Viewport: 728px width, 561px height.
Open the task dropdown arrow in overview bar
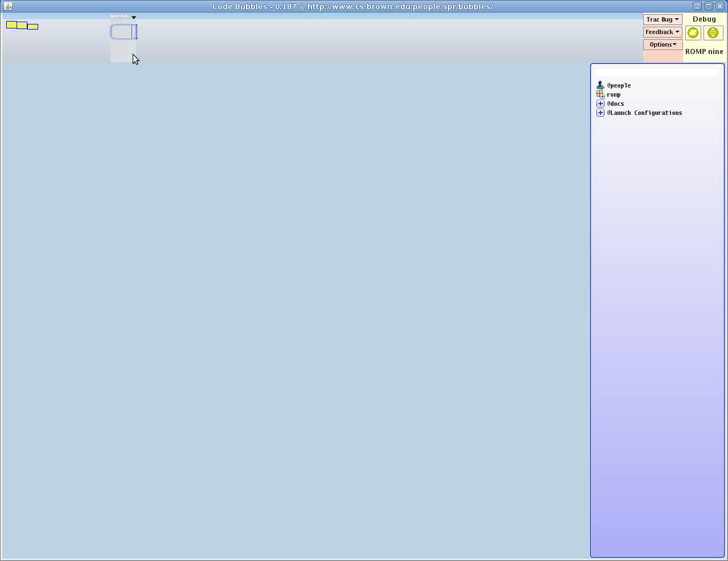pos(134,17)
